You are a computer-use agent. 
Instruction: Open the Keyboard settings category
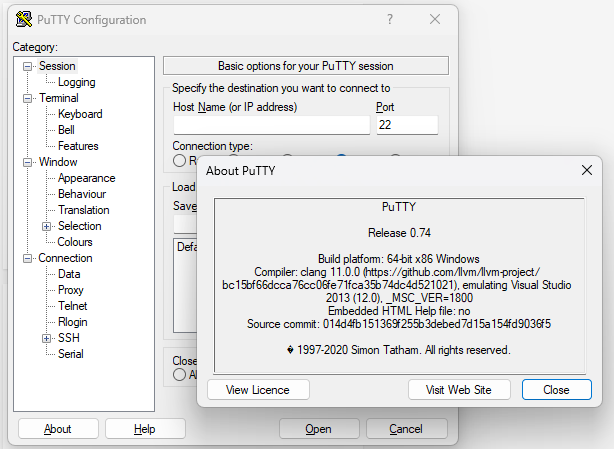click(80, 114)
